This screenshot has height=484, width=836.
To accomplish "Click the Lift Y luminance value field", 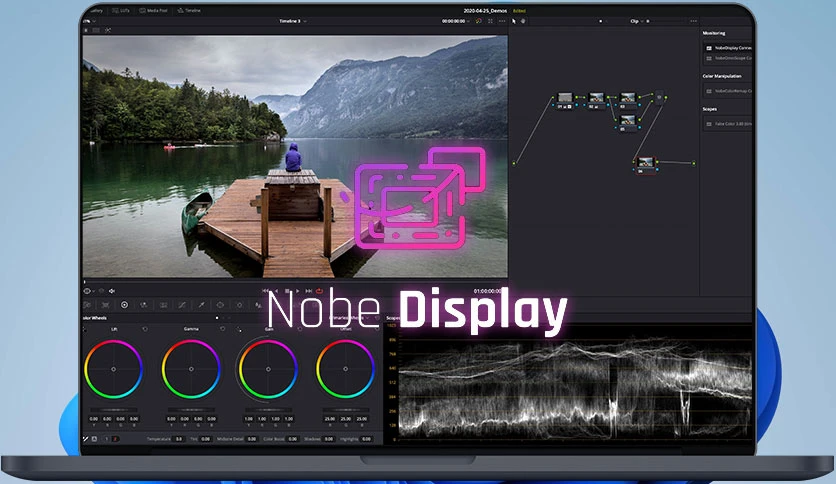I will [x=94, y=419].
